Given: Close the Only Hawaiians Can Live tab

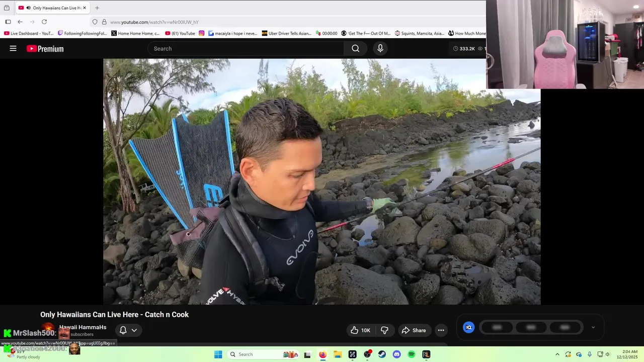Looking at the screenshot, I should coord(85,8).
